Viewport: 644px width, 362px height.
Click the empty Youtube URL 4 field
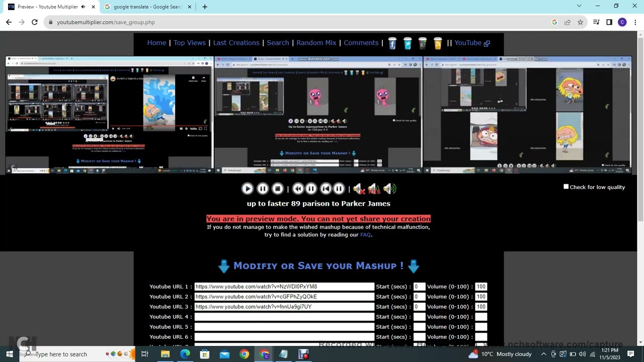tap(284, 317)
